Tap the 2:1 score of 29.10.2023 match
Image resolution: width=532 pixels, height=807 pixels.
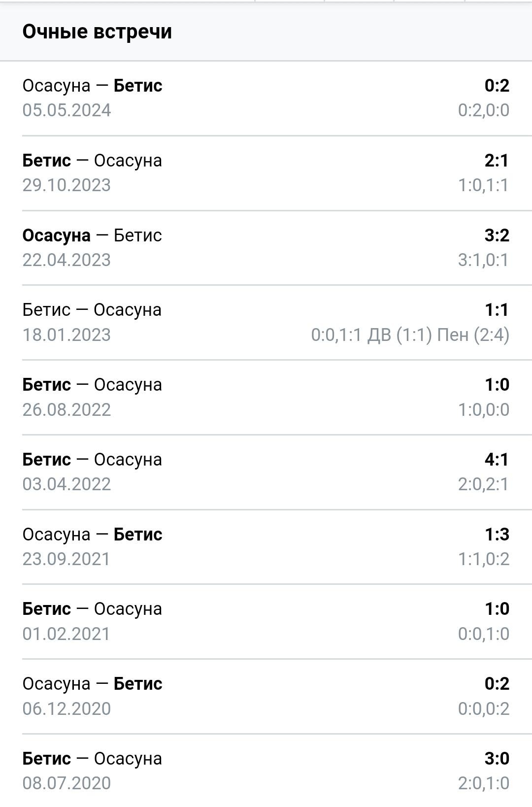(497, 160)
